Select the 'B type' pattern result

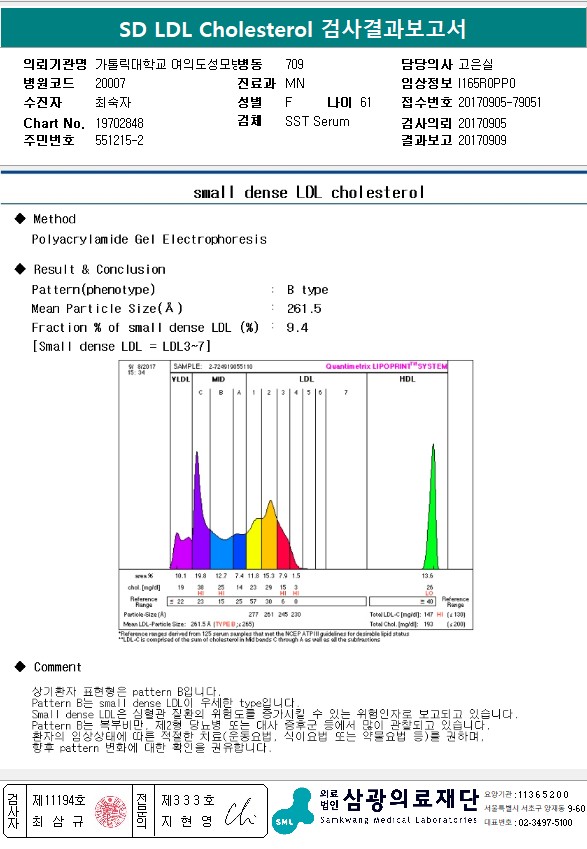[307, 290]
